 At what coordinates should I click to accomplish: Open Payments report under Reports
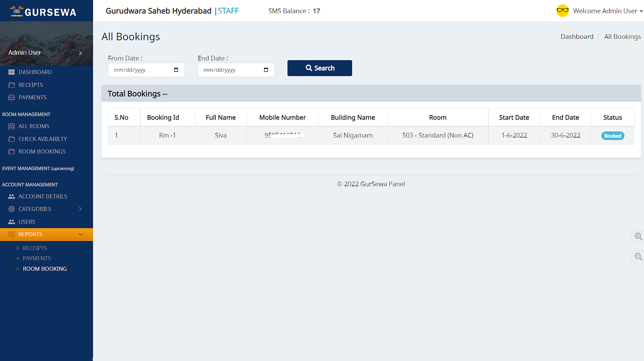click(x=37, y=258)
